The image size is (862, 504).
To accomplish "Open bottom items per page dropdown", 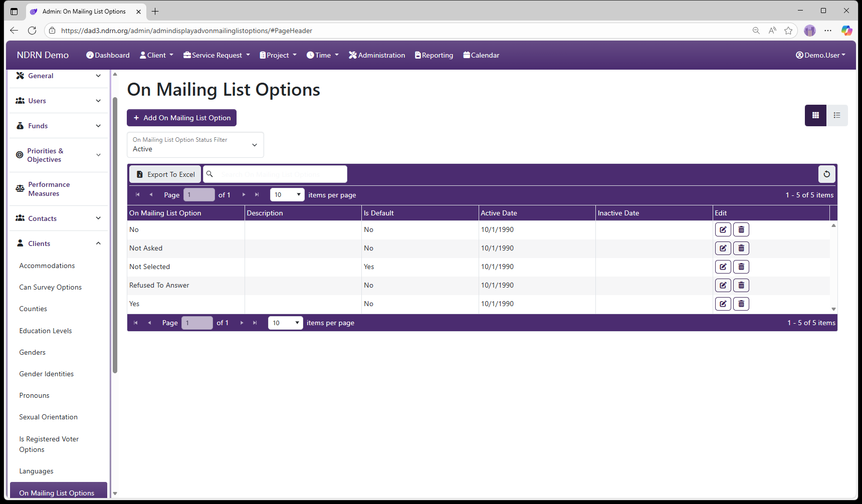I will tap(285, 323).
